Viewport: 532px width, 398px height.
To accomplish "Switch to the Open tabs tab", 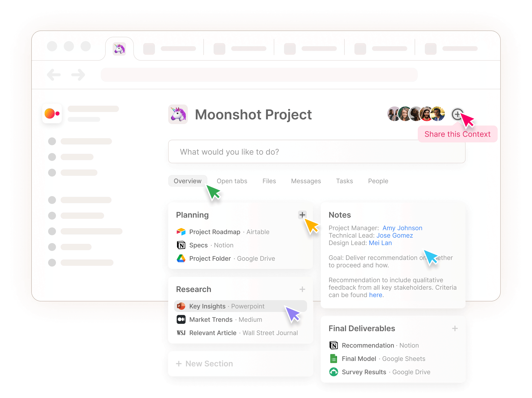I will (x=232, y=181).
